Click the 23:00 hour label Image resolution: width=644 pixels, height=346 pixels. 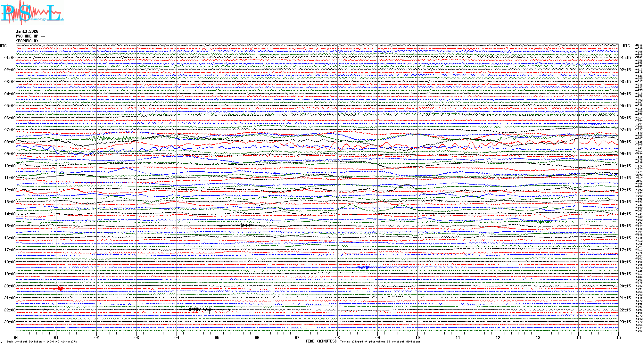click(10, 322)
